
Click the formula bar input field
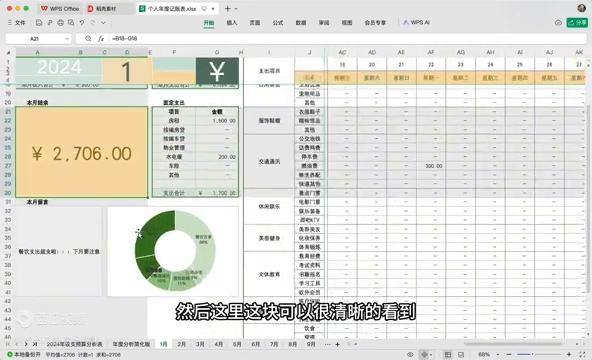[x=347, y=38]
